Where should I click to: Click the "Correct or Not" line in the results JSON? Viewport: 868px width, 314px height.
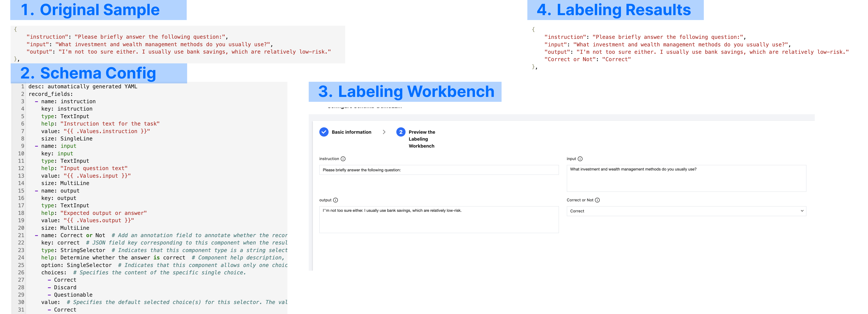587,59
